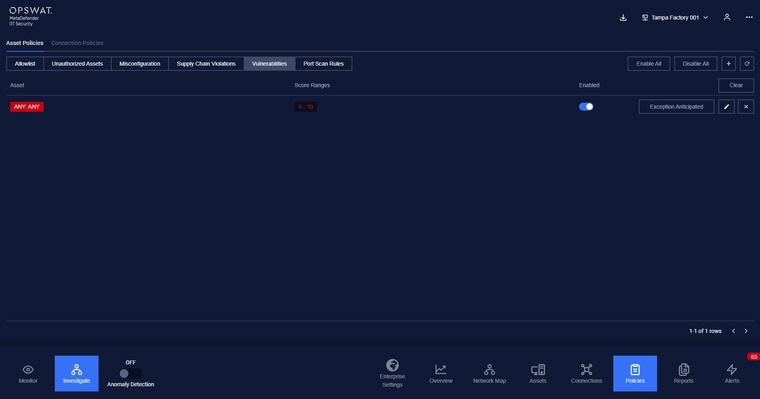Click the Enable All button

(x=649, y=64)
